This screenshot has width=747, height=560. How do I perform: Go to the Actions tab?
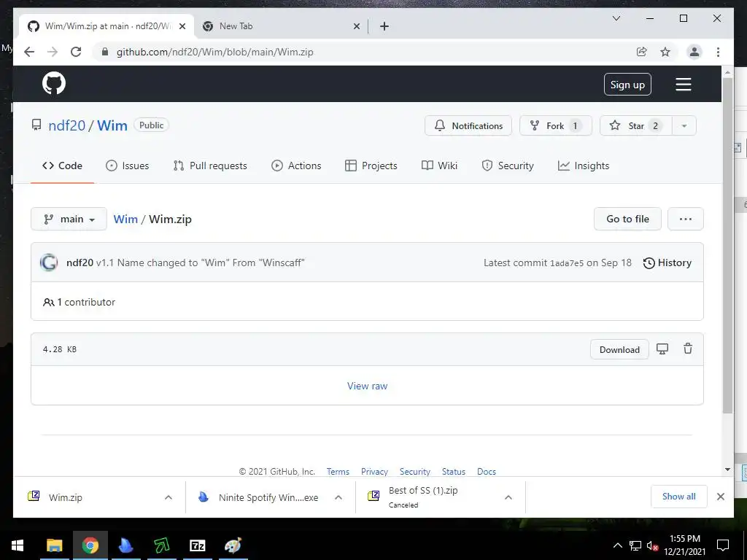(x=296, y=166)
